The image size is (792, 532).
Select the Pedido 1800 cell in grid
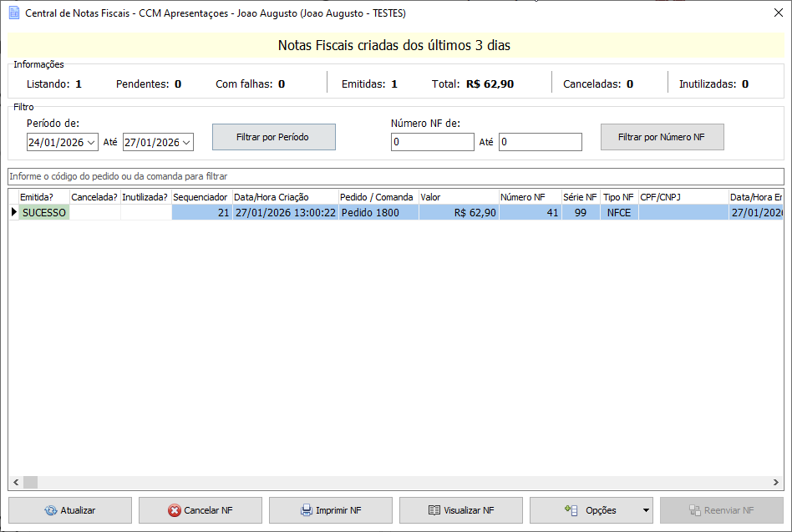pos(378,213)
